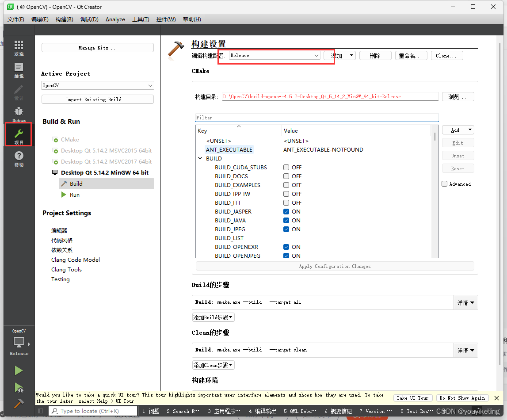Click the CMake kit add icon
Screen dimensions: 507x420
click(x=56, y=140)
